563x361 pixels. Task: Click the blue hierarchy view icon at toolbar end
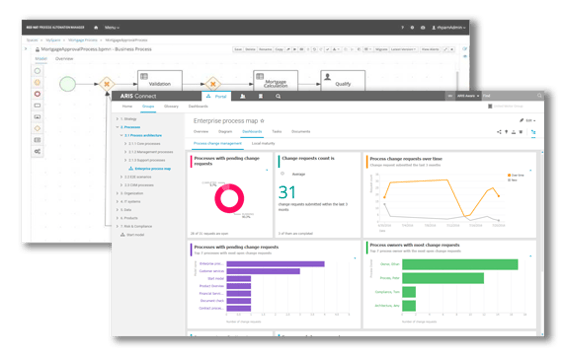(x=534, y=132)
